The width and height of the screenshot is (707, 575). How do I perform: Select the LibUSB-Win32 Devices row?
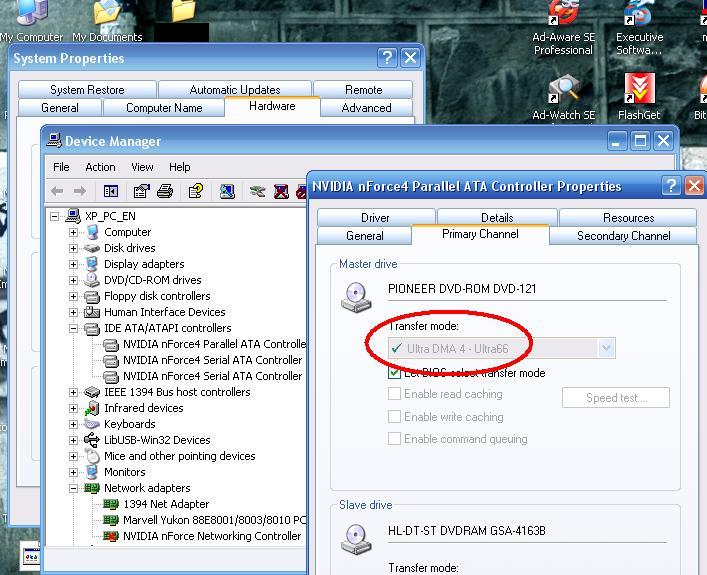tap(157, 440)
